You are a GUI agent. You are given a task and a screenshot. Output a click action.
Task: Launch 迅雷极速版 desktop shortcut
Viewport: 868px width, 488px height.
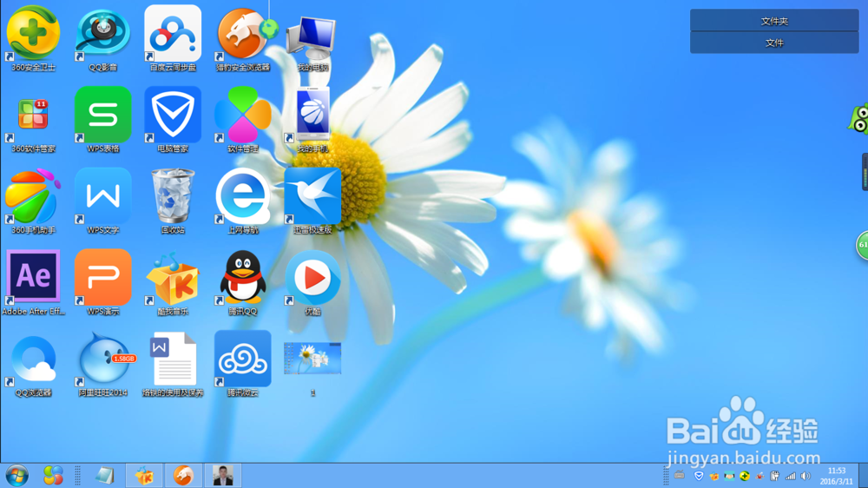(312, 201)
